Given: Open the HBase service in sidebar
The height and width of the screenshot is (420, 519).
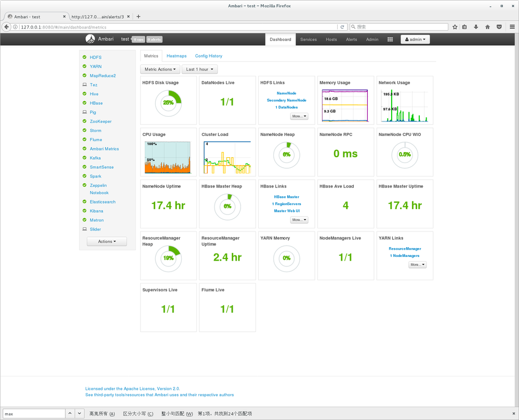Looking at the screenshot, I should tap(96, 103).
